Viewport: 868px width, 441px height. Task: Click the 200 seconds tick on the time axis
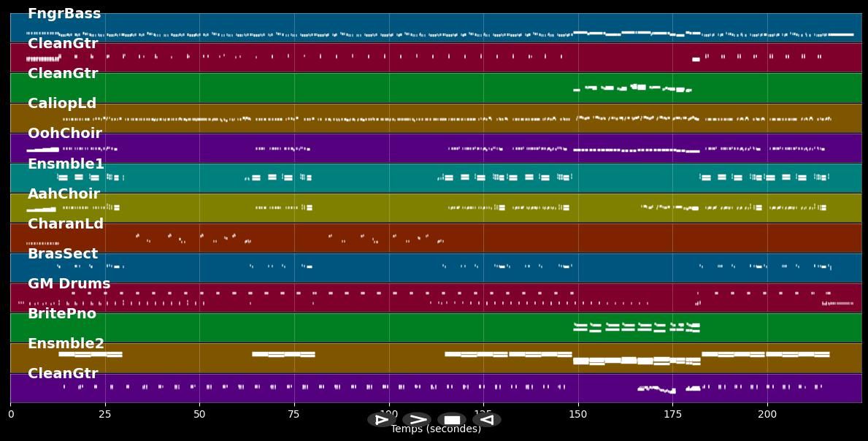(x=767, y=415)
